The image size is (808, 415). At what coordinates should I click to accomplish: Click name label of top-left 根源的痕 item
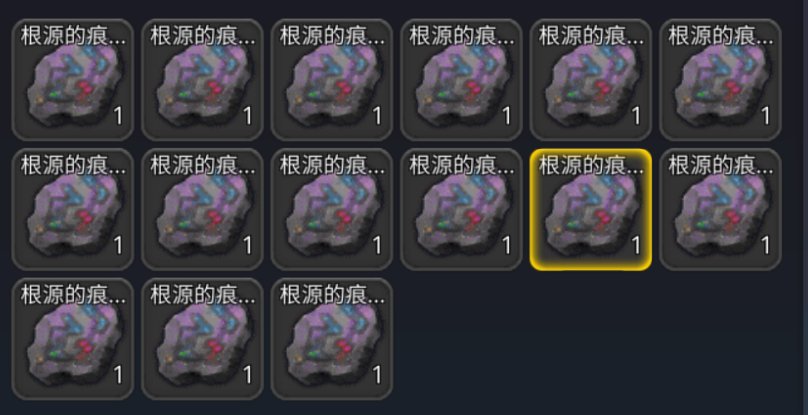tap(73, 36)
